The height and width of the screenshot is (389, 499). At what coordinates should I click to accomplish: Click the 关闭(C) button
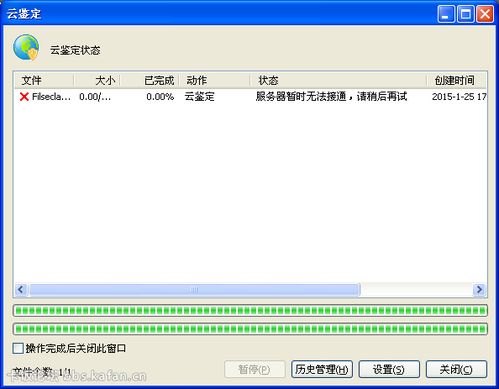point(456,369)
